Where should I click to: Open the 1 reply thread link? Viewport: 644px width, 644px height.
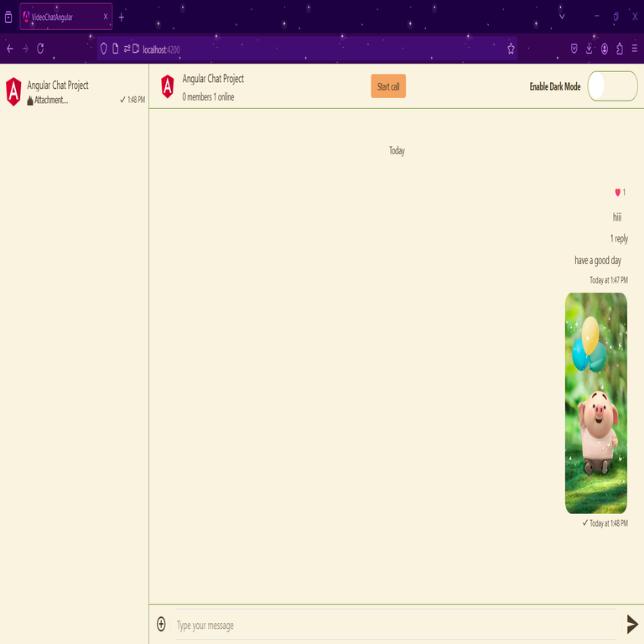(x=619, y=239)
